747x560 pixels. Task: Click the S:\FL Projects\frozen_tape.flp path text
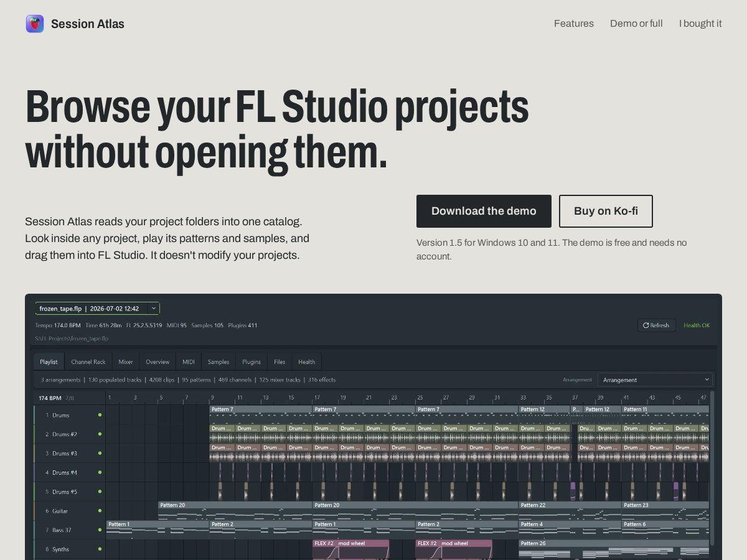[72, 338]
